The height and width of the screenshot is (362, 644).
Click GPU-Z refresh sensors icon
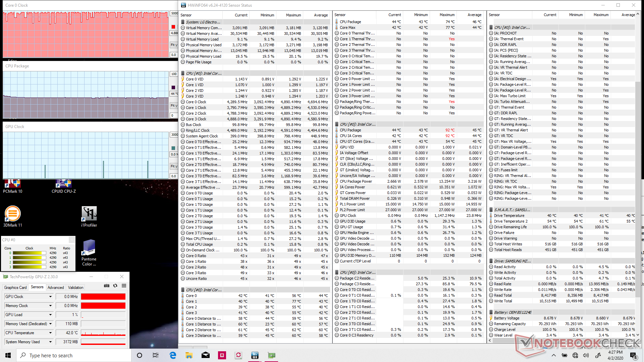tap(115, 286)
